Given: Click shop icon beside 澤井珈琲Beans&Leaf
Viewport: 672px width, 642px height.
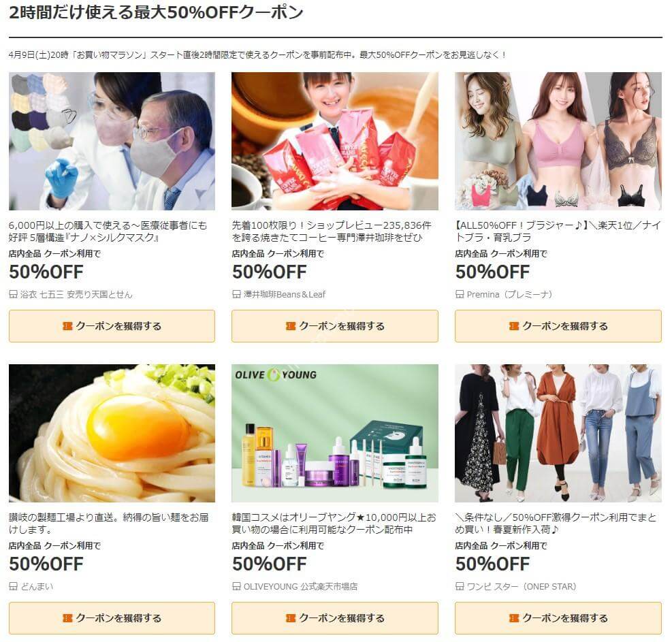Looking at the screenshot, I should click(x=236, y=294).
